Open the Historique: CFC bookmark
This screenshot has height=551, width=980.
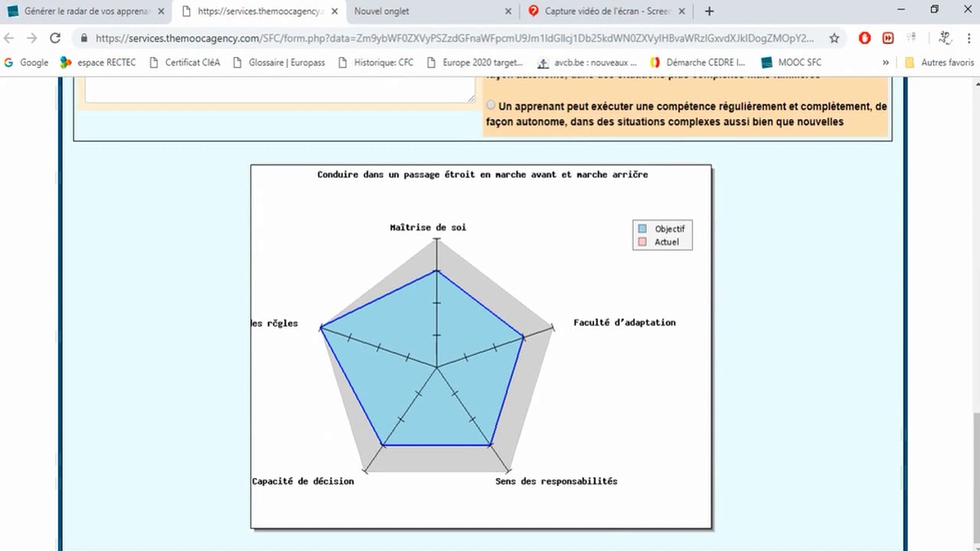[375, 62]
